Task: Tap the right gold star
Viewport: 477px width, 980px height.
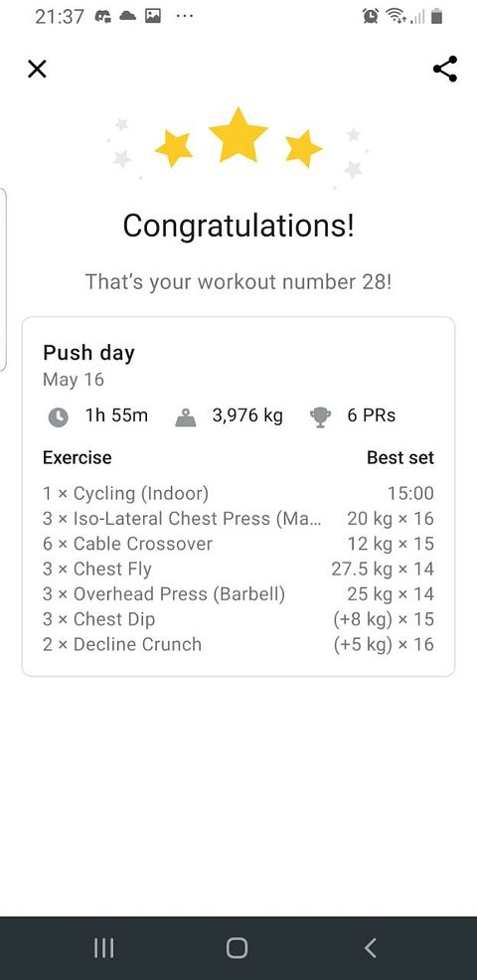Action: (x=303, y=149)
